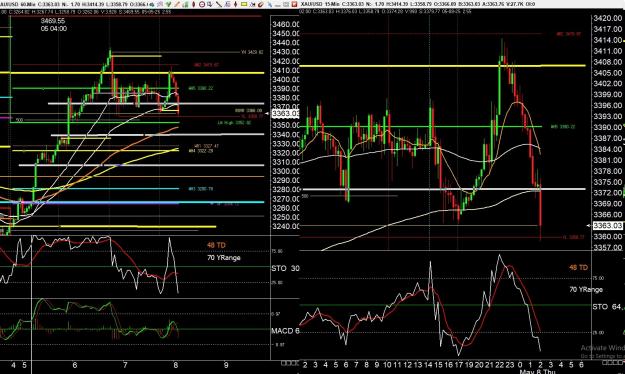Click the green checkmark arrow toolbar icon
625x374 pixels.
pos(168,4)
